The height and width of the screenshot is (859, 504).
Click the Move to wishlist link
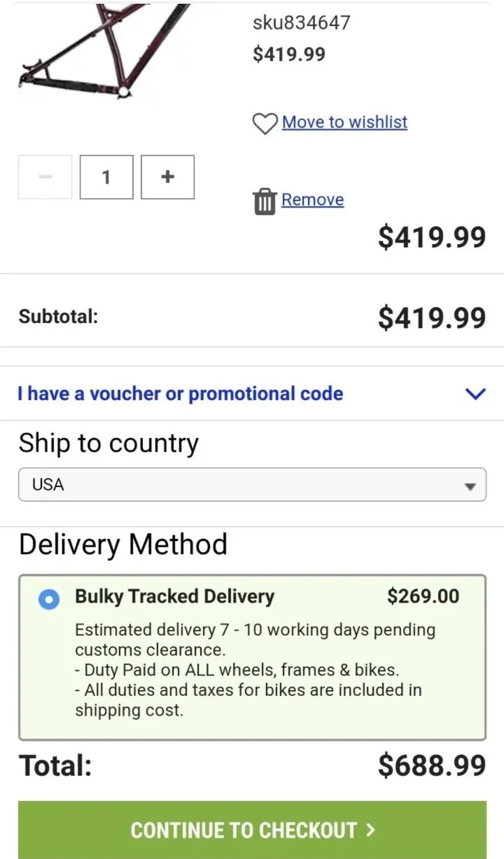344,122
